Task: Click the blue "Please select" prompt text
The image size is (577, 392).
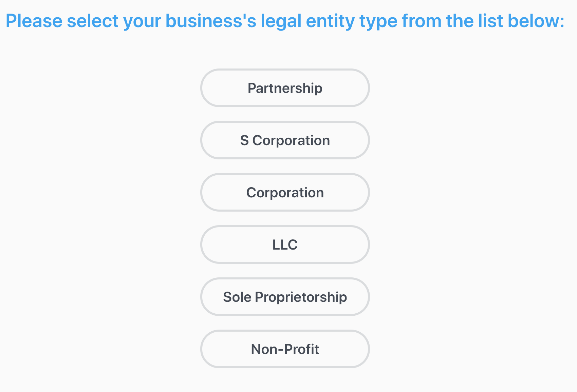Action: [x=285, y=21]
